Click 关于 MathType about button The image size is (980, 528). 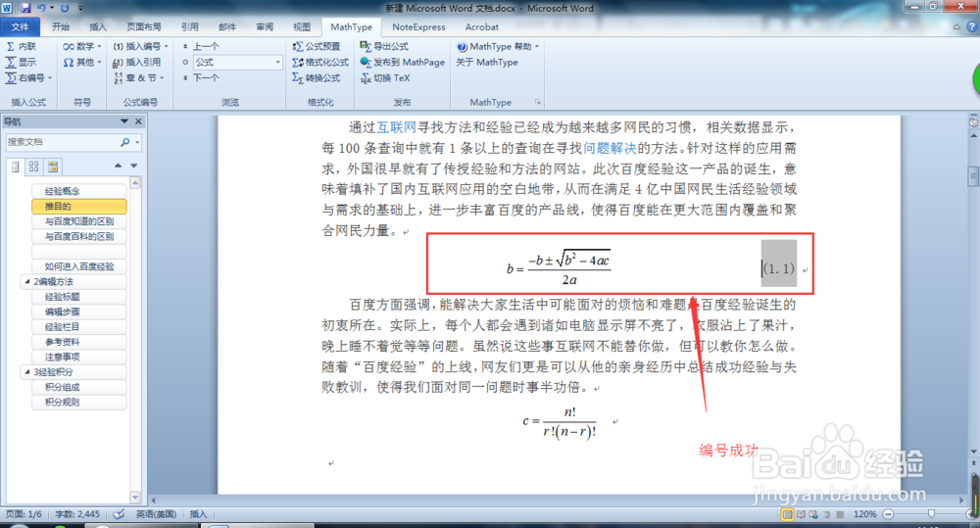click(x=487, y=62)
